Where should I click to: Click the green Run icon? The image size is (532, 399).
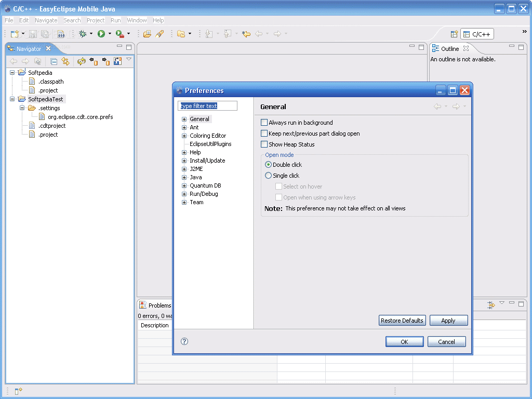(101, 34)
